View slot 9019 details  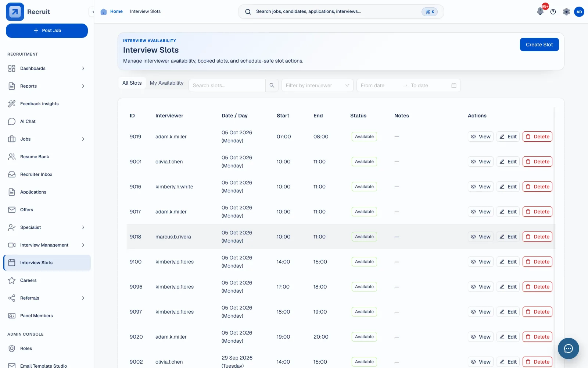[x=480, y=137]
